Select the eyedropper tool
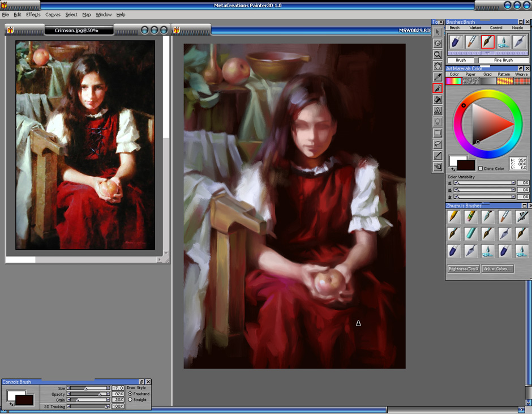Image resolution: width=532 pixels, height=414 pixels. tap(437, 77)
